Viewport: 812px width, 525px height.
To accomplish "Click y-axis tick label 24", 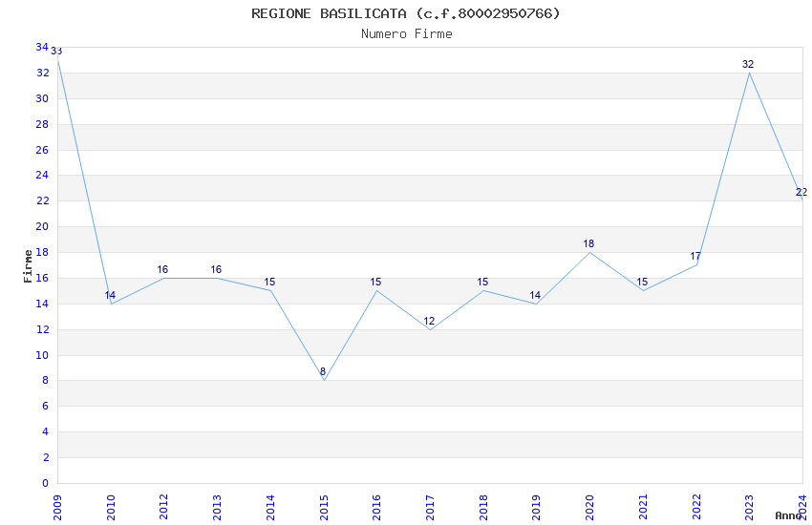I will click(x=42, y=175).
